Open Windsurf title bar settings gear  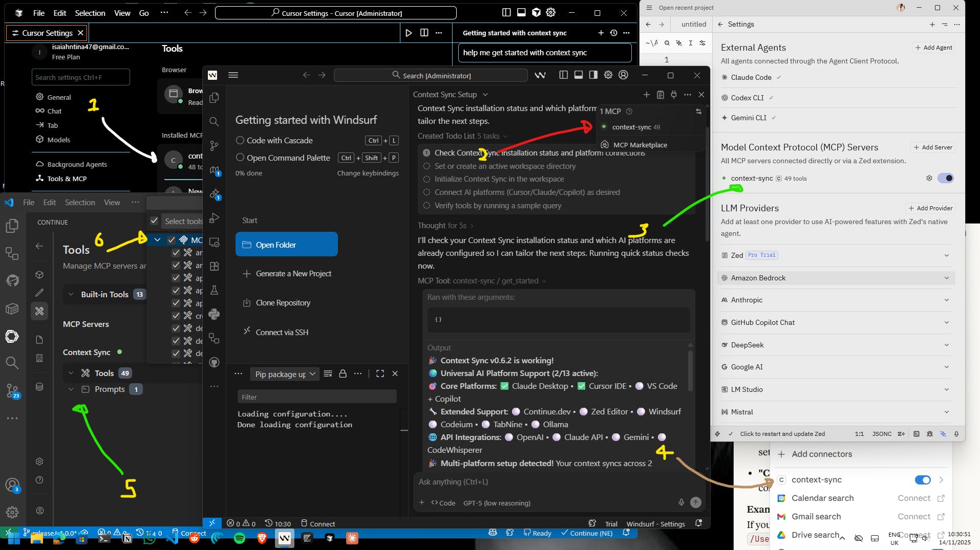pyautogui.click(x=608, y=75)
